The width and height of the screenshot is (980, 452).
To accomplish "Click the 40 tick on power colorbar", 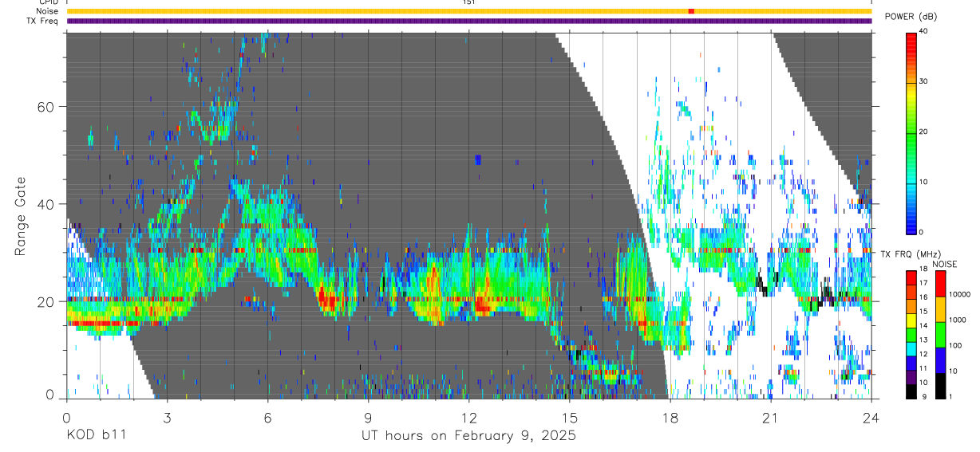I will click(x=923, y=30).
